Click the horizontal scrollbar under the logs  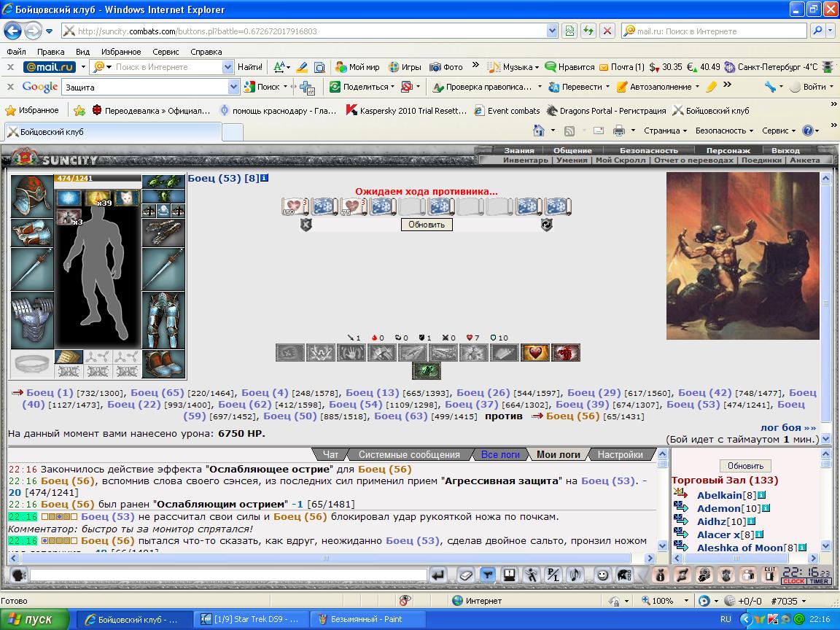click(x=326, y=558)
